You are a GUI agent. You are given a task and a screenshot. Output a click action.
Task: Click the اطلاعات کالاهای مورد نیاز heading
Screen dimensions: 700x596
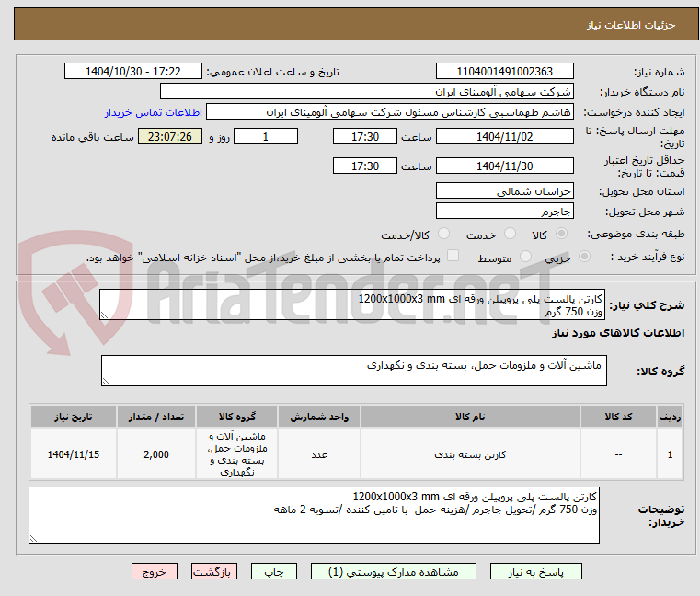[618, 333]
